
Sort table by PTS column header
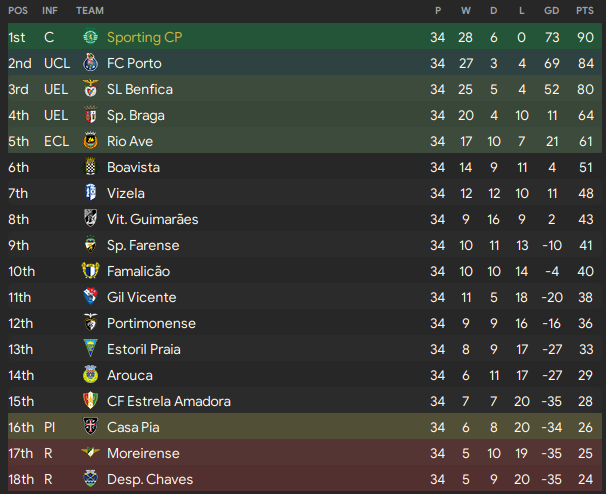click(585, 10)
